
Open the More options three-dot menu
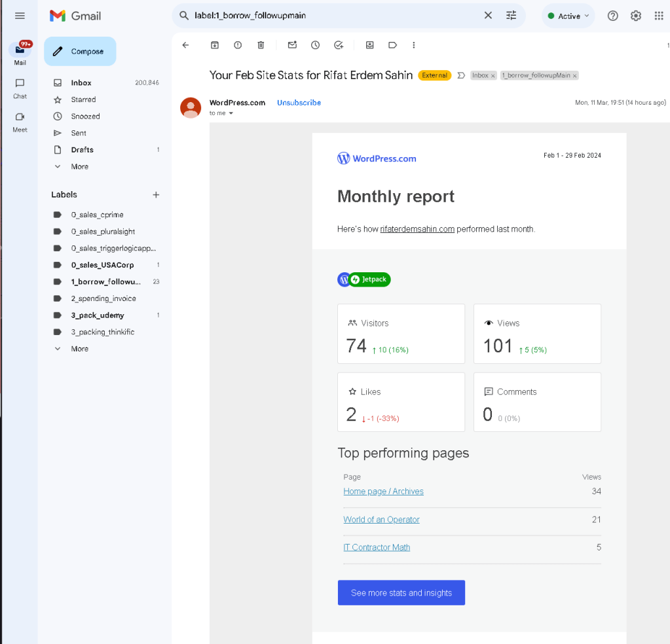[x=414, y=45]
